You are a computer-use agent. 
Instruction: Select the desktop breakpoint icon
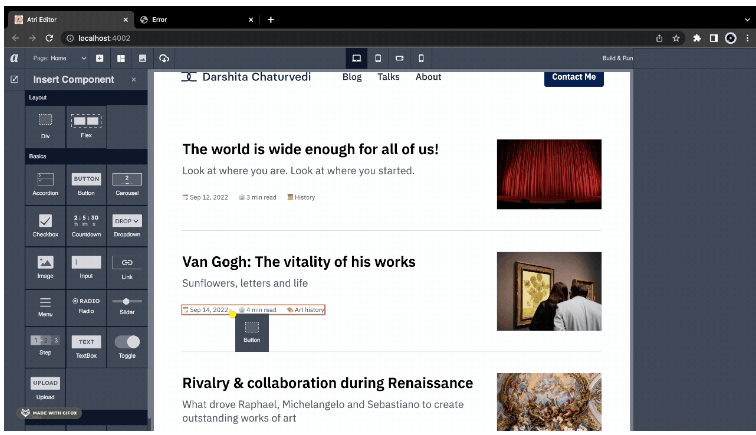356,58
